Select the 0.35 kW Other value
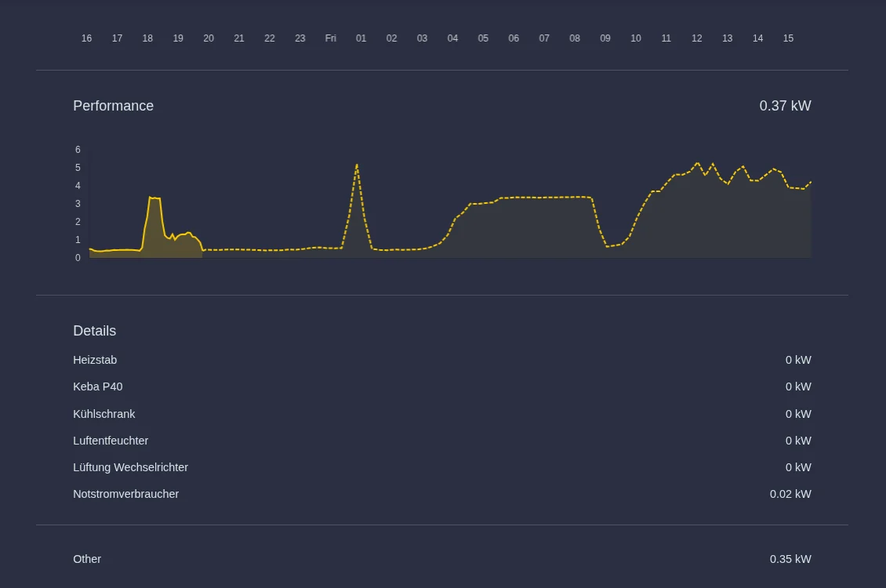The width and height of the screenshot is (886, 588). point(790,559)
